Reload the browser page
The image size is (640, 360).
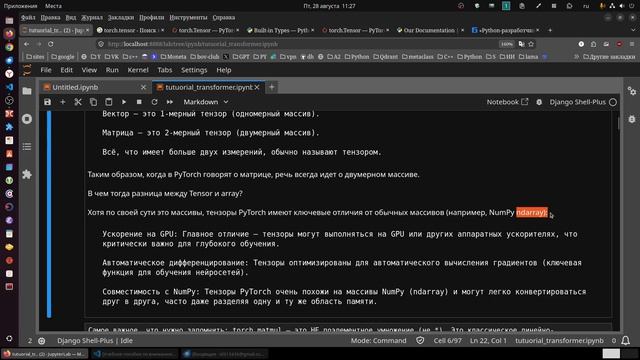tap(51, 44)
